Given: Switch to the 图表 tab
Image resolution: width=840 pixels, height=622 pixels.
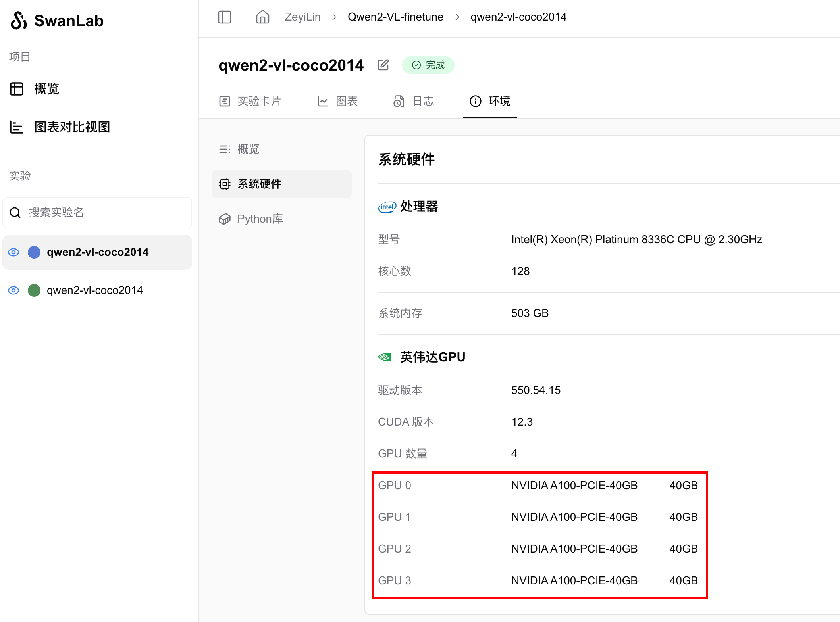Looking at the screenshot, I should [338, 101].
